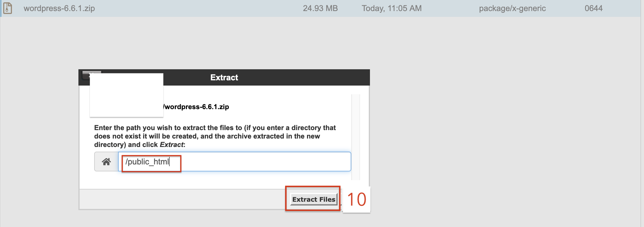Select the wordpress-6.6.1.zip file name
The width and height of the screenshot is (644, 227).
(59, 8)
